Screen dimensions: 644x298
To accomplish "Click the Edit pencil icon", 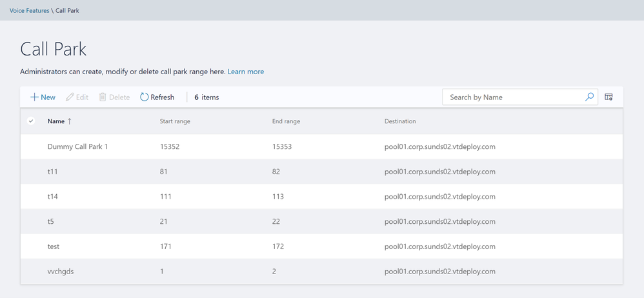I will click(x=70, y=97).
